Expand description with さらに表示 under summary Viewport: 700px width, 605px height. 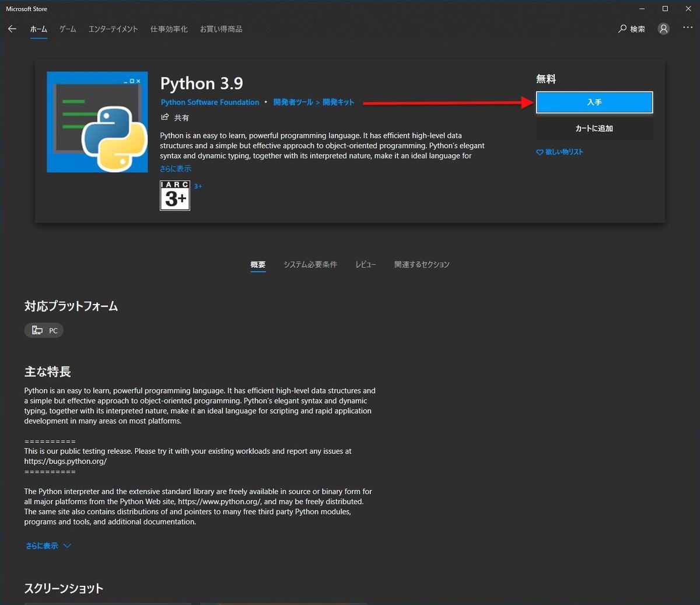[176, 169]
